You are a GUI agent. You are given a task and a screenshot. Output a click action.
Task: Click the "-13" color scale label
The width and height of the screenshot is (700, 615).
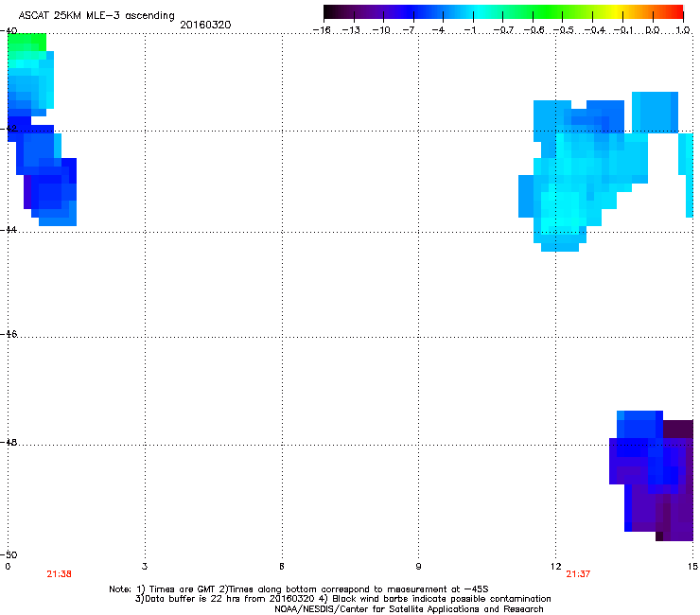(x=351, y=30)
